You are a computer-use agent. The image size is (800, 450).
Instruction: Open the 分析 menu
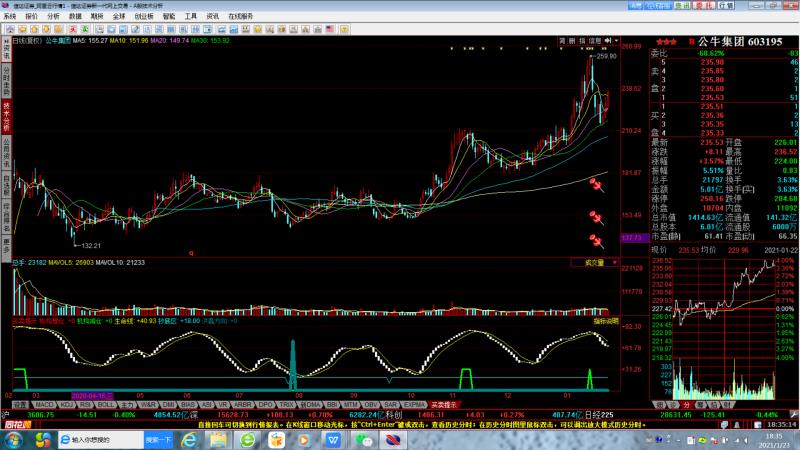(x=53, y=16)
